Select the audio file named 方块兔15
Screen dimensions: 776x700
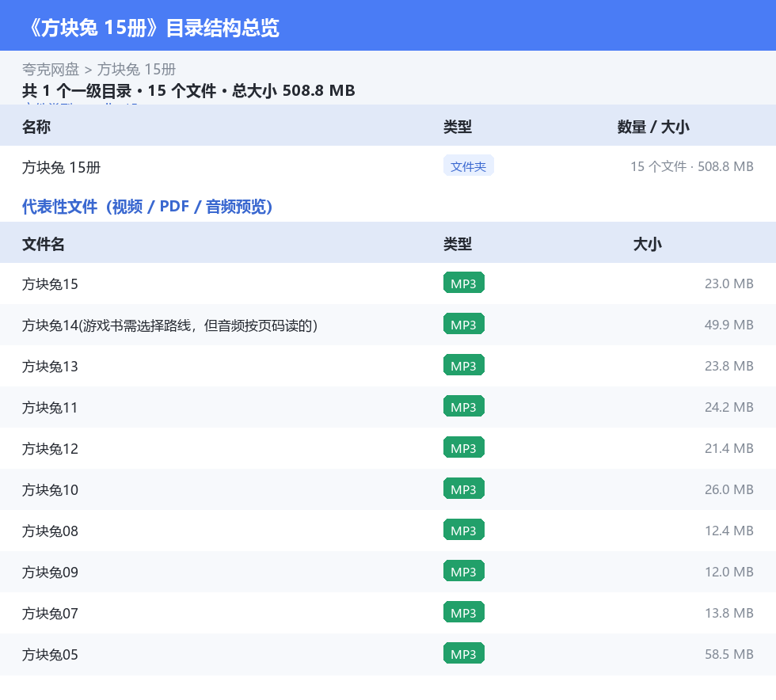point(50,284)
